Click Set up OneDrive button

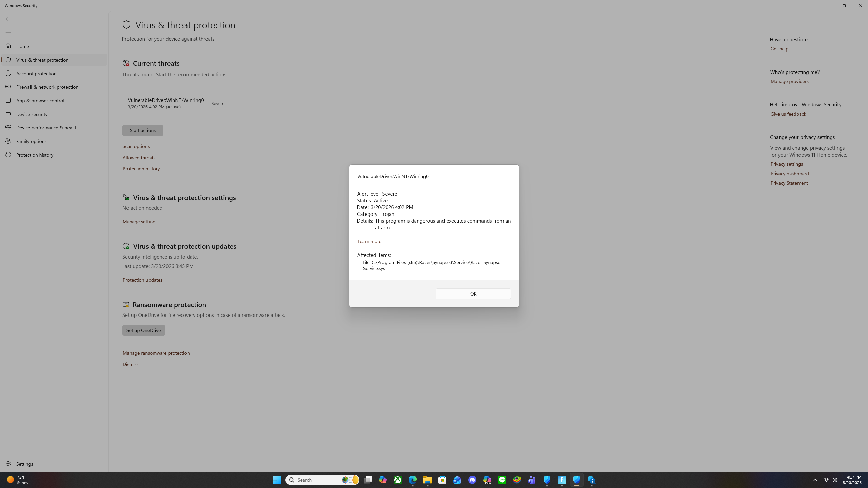[143, 330]
